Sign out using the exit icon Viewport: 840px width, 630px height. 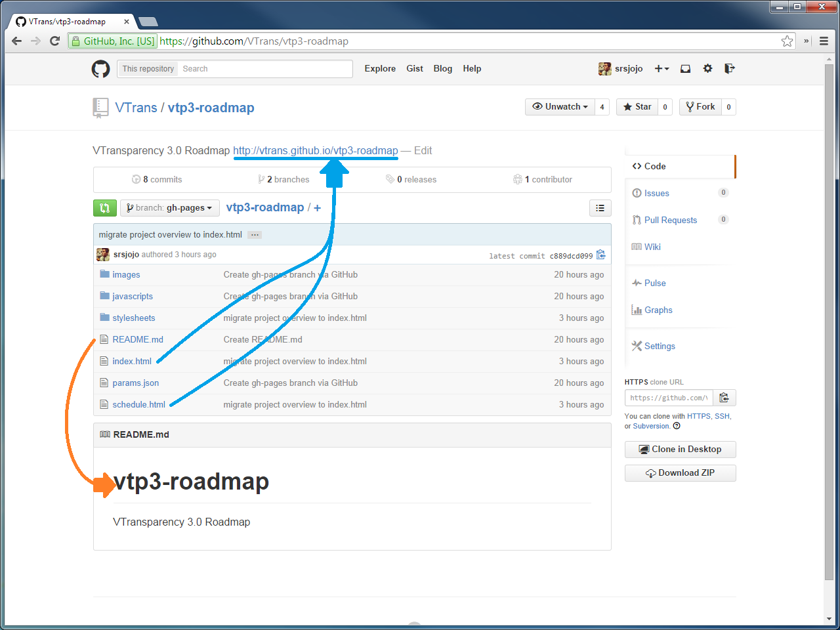729,68
